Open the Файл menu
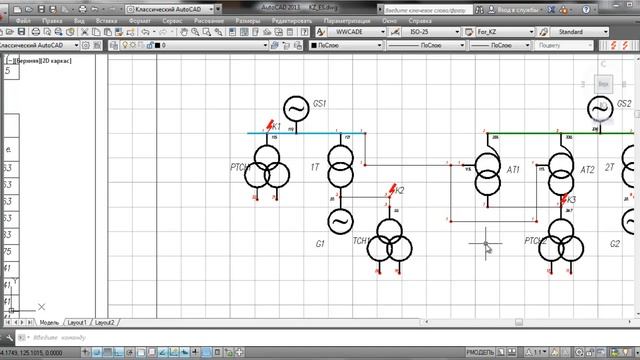Image resolution: width=640 pixels, height=360 pixels. (23, 20)
